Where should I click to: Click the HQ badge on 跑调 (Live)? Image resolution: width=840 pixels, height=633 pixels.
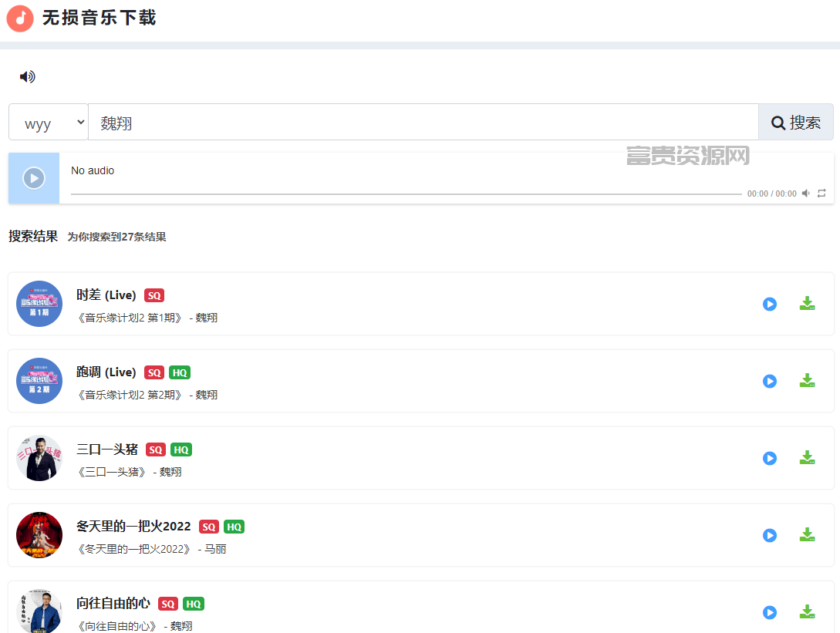coord(180,372)
